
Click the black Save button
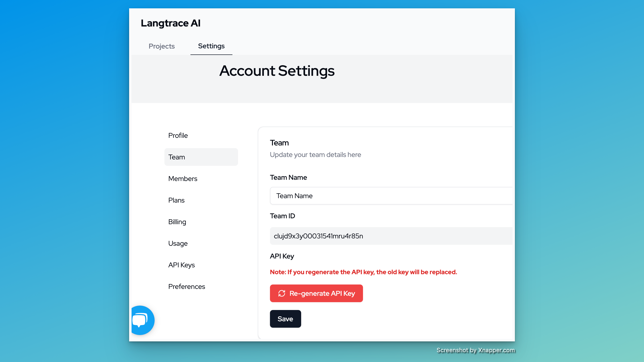point(285,319)
